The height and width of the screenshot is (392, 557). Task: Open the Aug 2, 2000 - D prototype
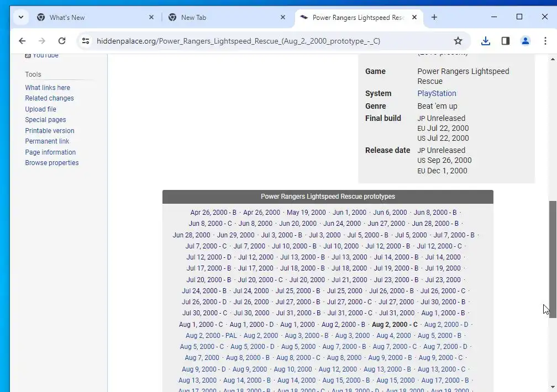click(446, 325)
